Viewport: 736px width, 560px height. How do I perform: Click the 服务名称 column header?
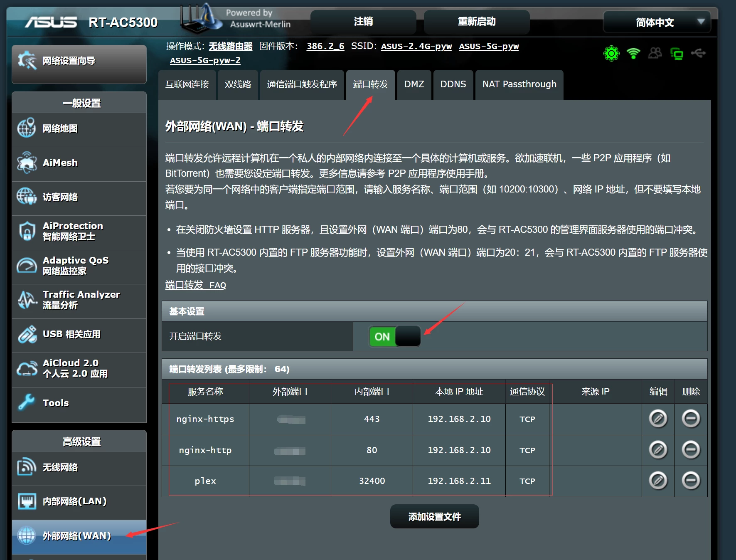pos(205,392)
